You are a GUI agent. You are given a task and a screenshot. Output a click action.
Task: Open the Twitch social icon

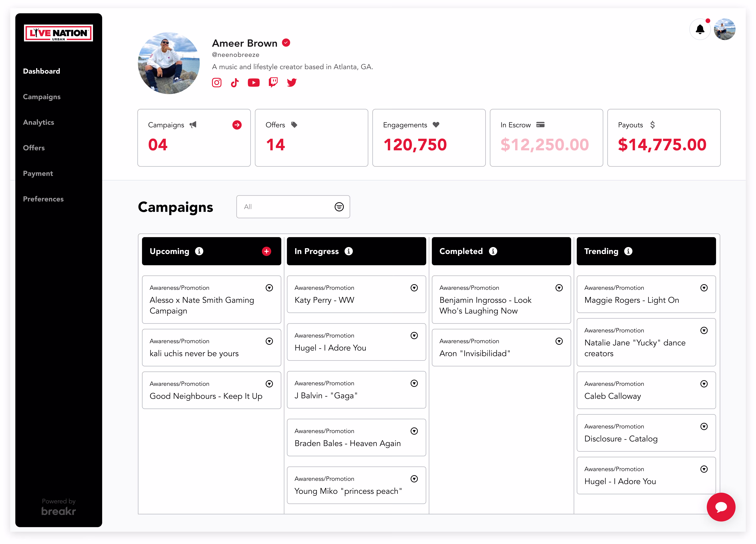point(273,82)
